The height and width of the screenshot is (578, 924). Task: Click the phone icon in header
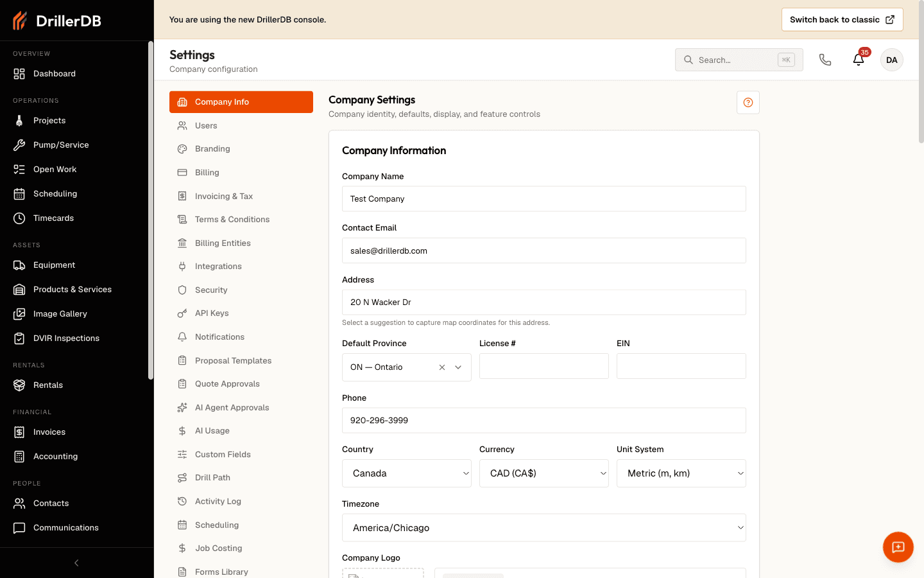click(x=825, y=60)
